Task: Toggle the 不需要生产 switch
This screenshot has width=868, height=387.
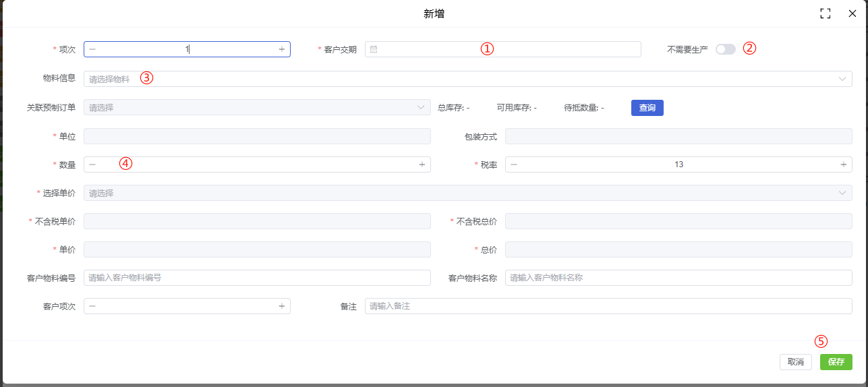Action: (726, 49)
